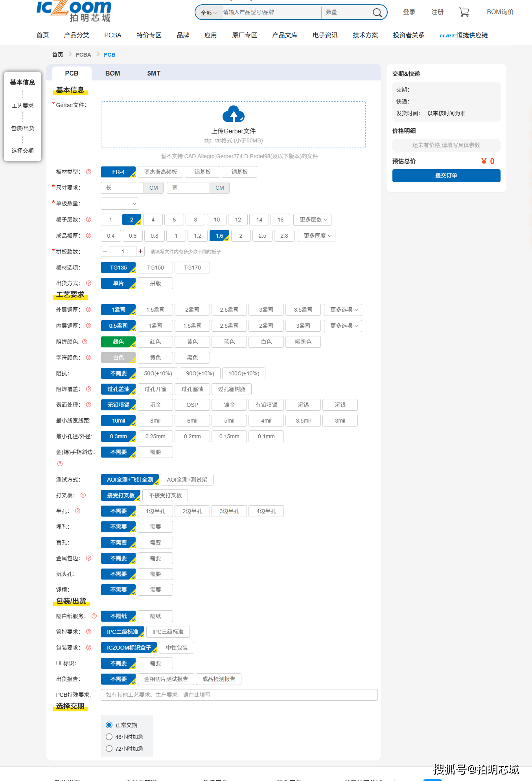The width and height of the screenshot is (532, 781).
Task: Click the PCB特殊要求 text field
Action: coord(239,695)
